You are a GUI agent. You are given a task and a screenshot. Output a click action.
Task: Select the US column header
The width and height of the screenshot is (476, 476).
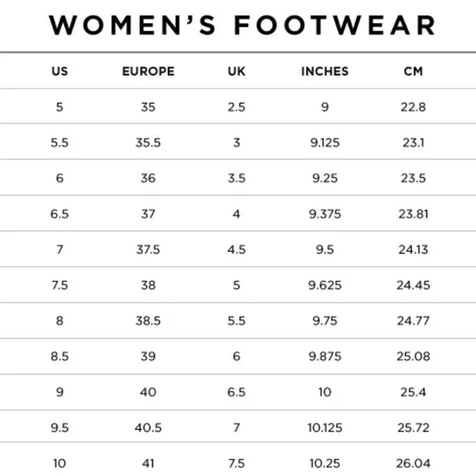click(59, 71)
